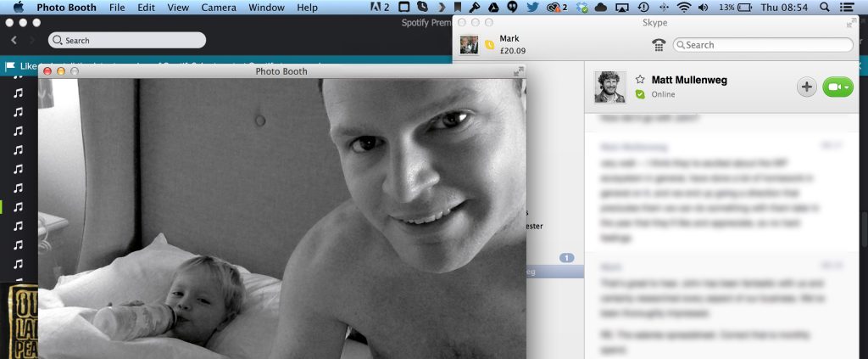The height and width of the screenshot is (359, 868).
Task: Open Google Drive menu bar icon
Action: [494, 7]
